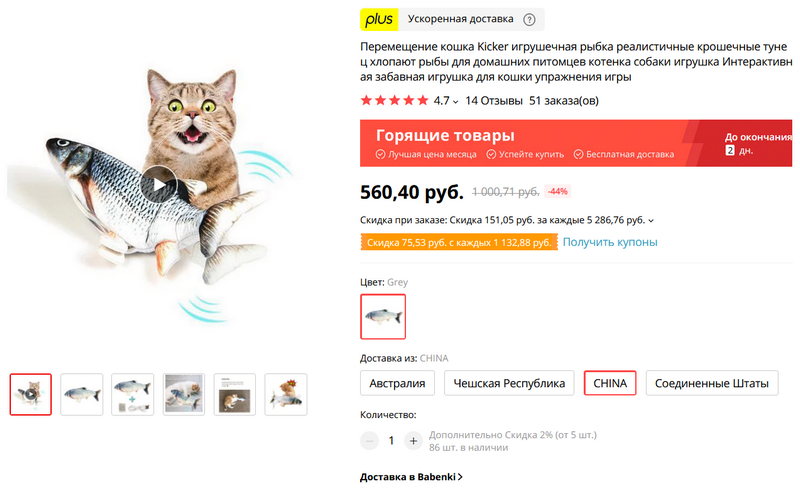Choose shipping from Соединенные Штаты
Viewport: 800px width, 488px height.
(x=712, y=383)
